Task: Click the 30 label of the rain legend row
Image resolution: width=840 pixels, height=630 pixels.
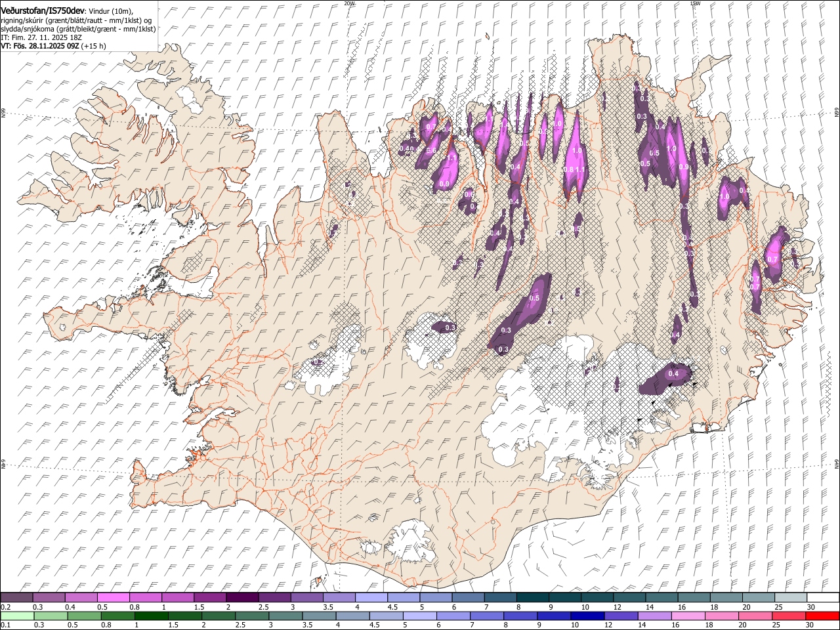Action: [810, 625]
